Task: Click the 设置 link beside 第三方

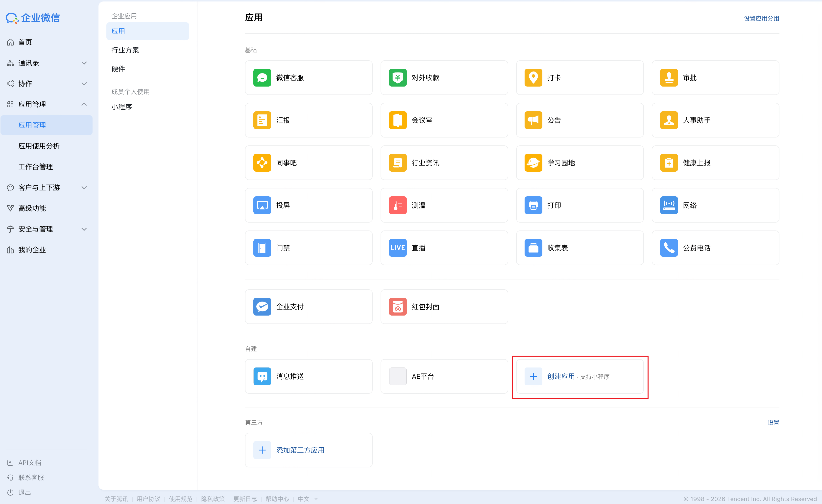Action: pos(773,423)
